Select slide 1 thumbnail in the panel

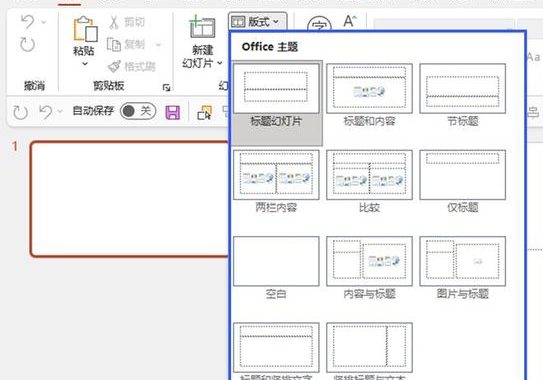[130, 199]
